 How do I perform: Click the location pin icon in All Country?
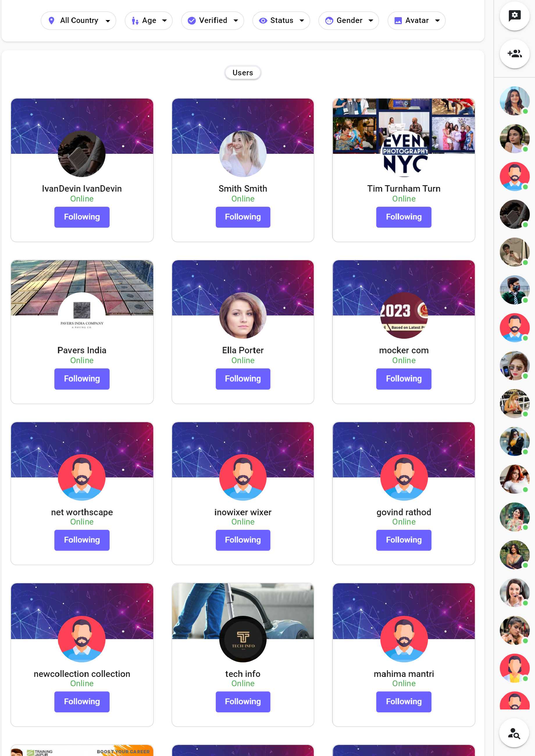(x=51, y=21)
